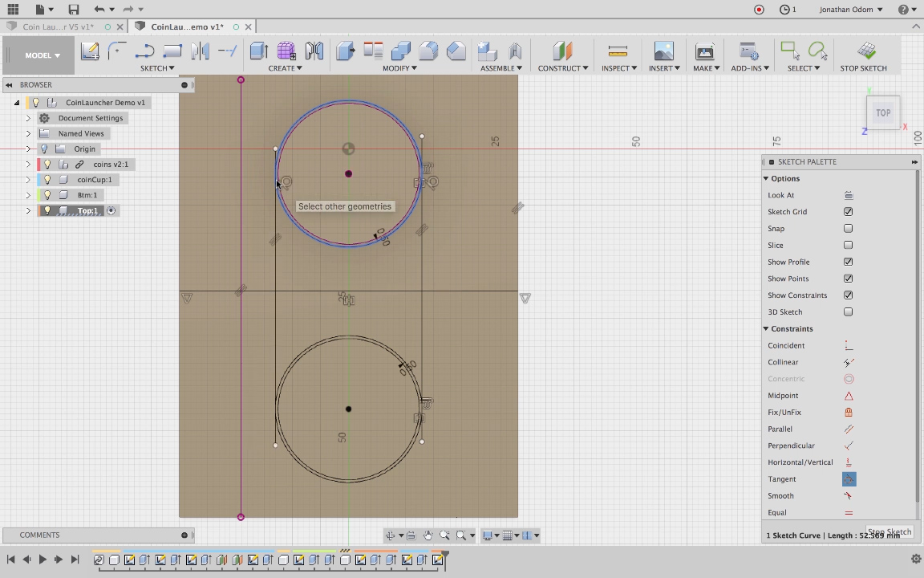Click the Fix/UnFix lock icon

click(849, 413)
